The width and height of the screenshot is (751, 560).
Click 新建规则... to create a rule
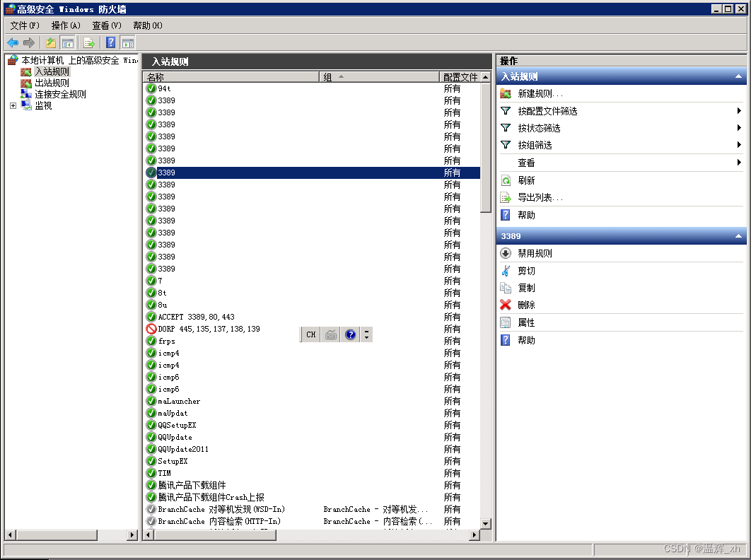[x=540, y=93]
